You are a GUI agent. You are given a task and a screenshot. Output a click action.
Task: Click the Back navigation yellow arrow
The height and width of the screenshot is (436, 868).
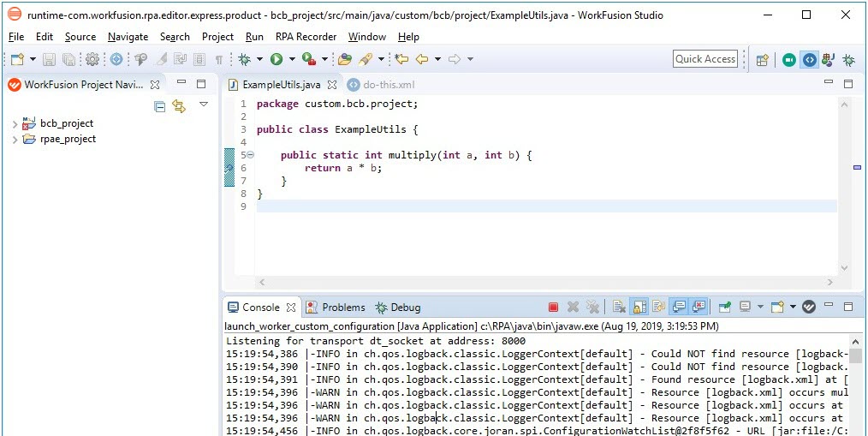pos(422,59)
